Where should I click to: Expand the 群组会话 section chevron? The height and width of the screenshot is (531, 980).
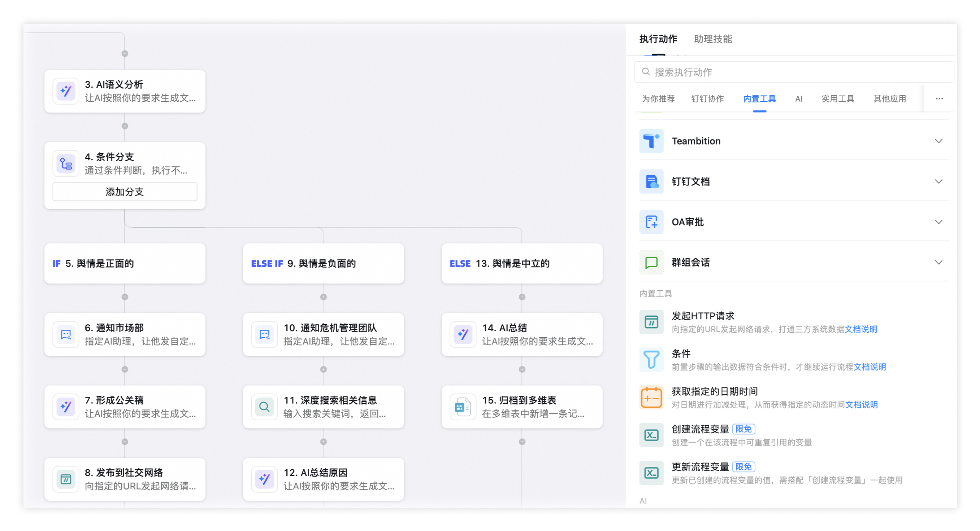[938, 262]
